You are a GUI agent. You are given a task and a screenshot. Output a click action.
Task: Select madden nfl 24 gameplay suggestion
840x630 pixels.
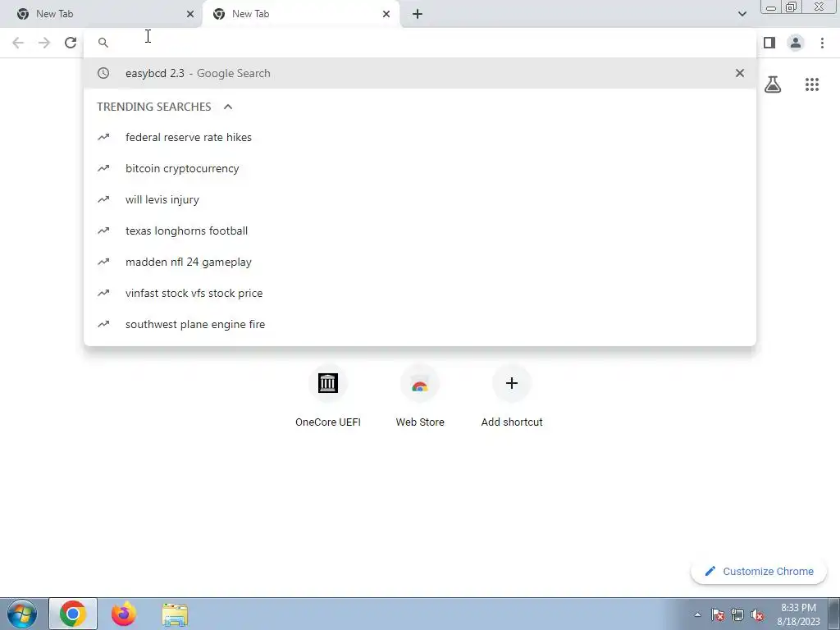tap(420, 262)
